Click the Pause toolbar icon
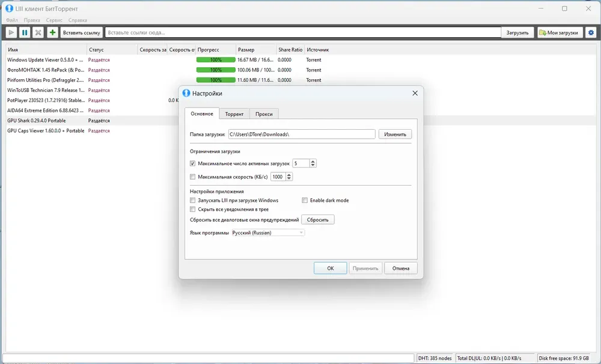 point(25,32)
